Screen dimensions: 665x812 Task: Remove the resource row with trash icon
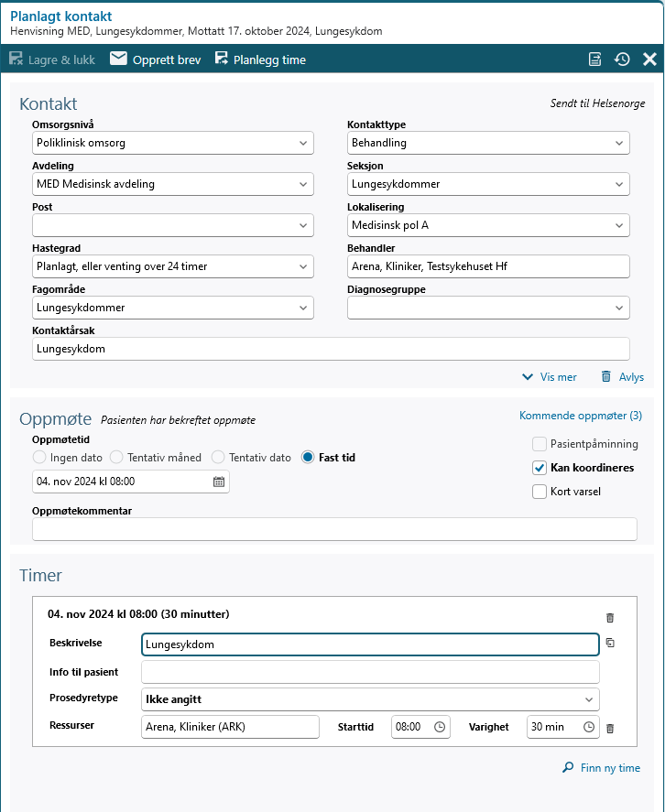coord(610,728)
